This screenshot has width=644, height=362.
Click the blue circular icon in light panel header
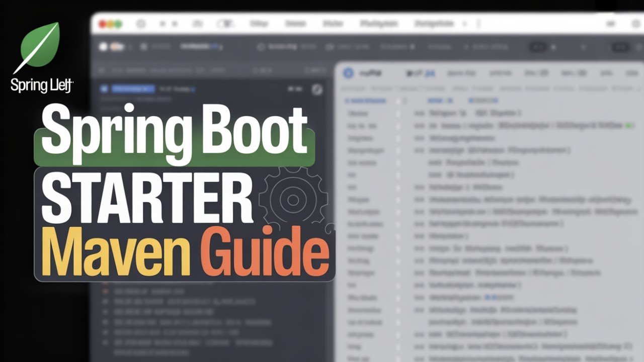tap(348, 73)
